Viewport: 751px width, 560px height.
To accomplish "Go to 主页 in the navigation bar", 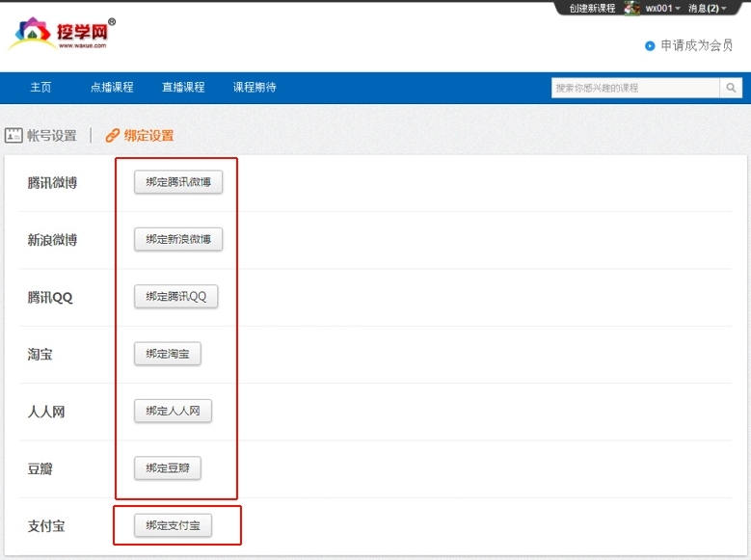I will pos(40,87).
